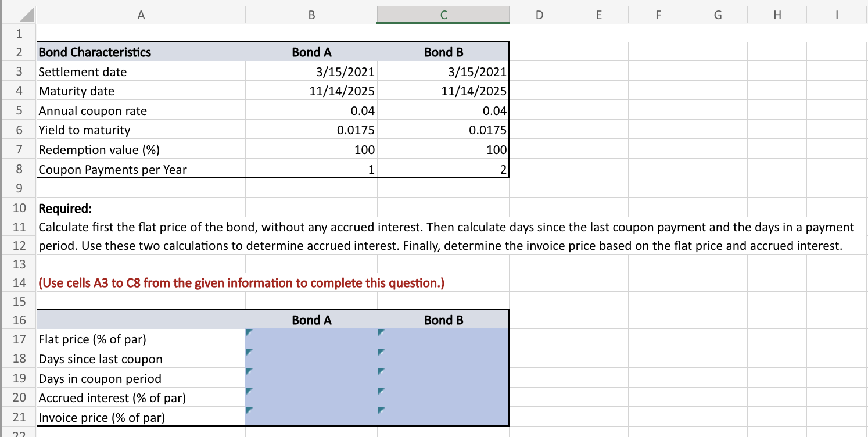Click the indicator in Bond A Days since last coupon cell

(x=249, y=353)
